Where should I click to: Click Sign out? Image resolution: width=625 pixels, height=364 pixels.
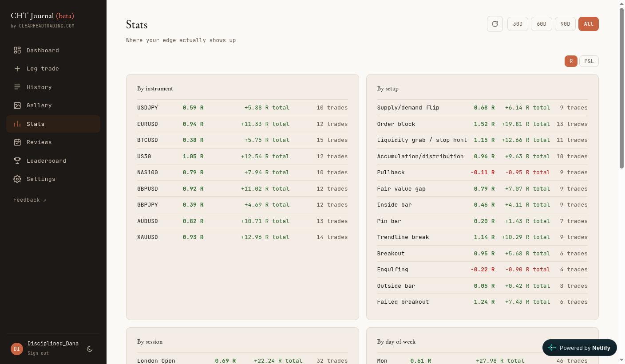[38, 353]
